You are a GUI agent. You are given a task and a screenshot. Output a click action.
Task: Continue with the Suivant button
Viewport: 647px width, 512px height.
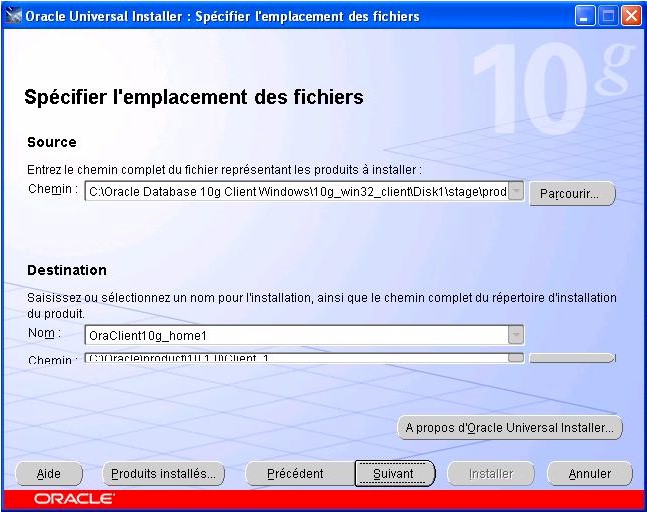[x=395, y=474]
